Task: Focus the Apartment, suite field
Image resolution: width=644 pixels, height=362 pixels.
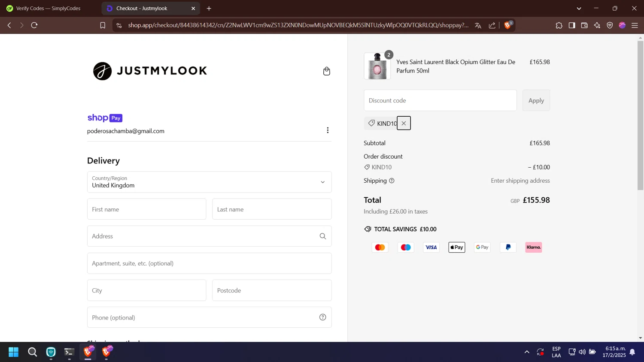Action: 210,263
